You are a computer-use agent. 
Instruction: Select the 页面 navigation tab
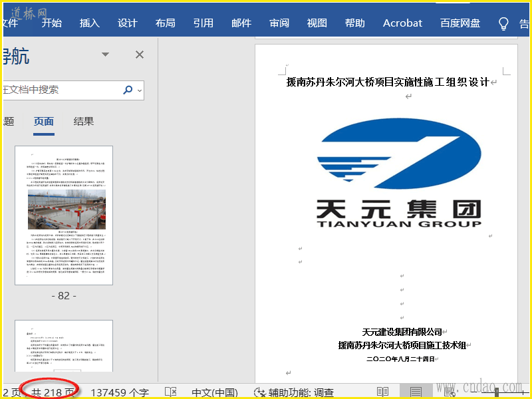point(44,122)
